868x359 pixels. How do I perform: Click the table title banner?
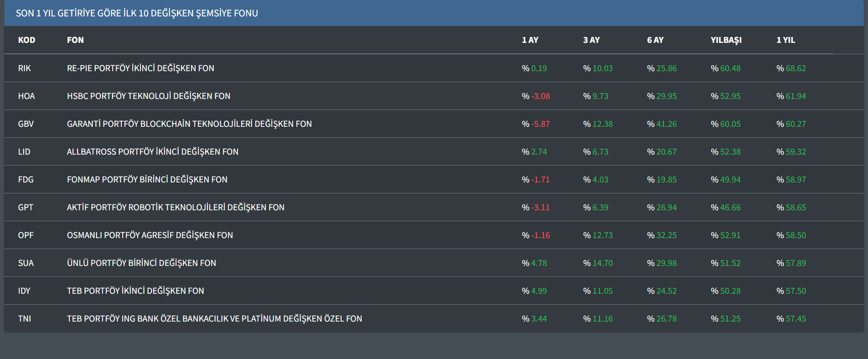tap(137, 13)
